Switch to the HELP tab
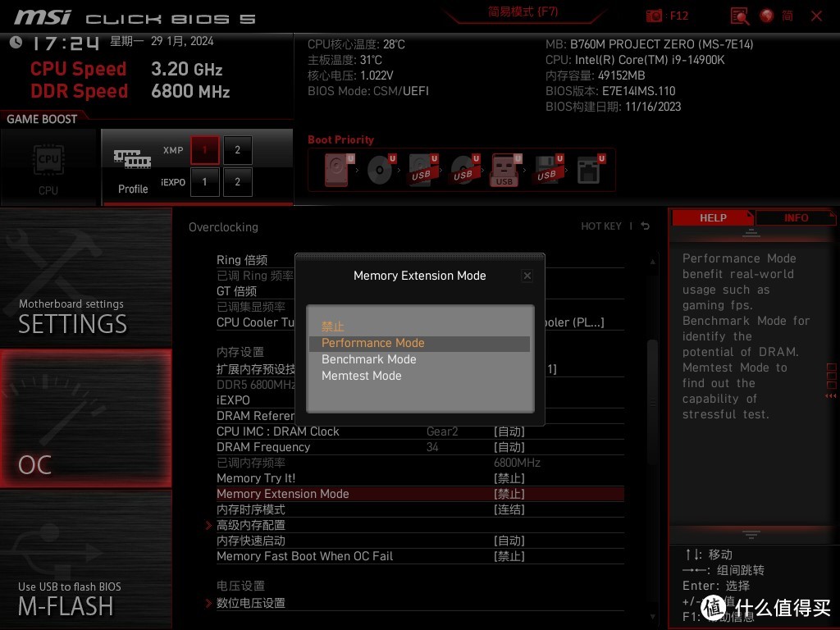 (713, 218)
